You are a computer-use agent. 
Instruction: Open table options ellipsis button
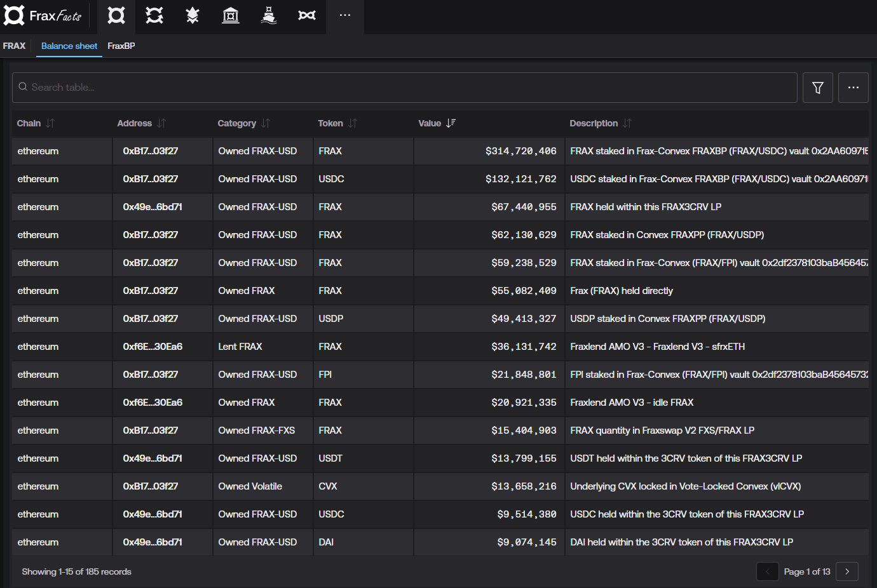pyautogui.click(x=853, y=88)
